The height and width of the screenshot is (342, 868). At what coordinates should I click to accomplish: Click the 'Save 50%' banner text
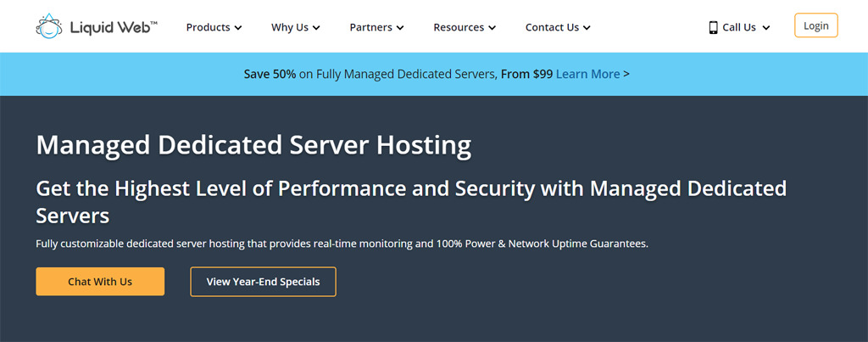coord(270,74)
